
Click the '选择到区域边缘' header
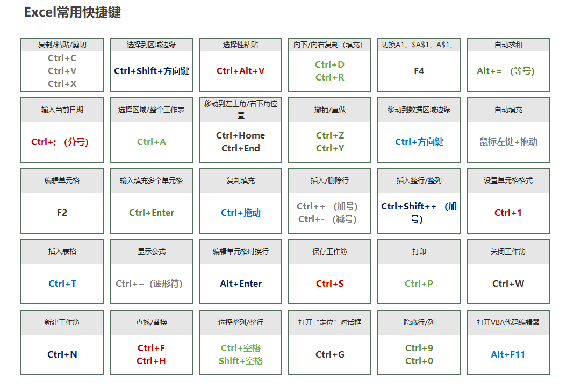[151, 45]
